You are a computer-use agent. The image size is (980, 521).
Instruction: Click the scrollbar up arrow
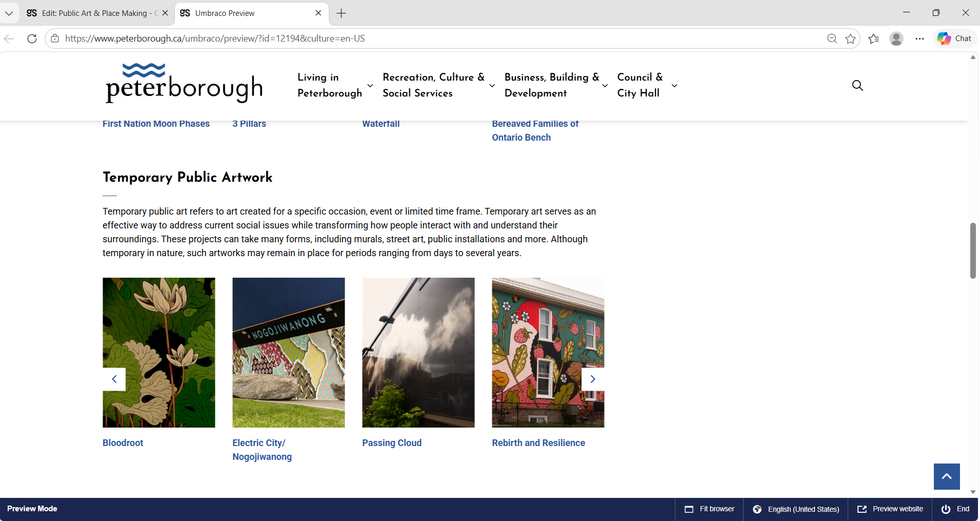(973, 57)
